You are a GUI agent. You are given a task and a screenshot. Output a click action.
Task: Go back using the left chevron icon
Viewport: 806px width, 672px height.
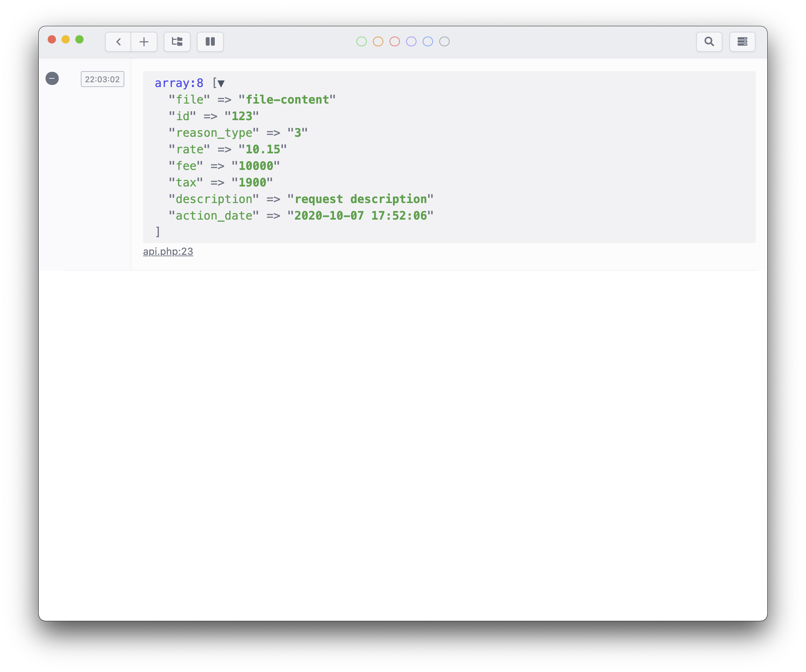coord(118,41)
